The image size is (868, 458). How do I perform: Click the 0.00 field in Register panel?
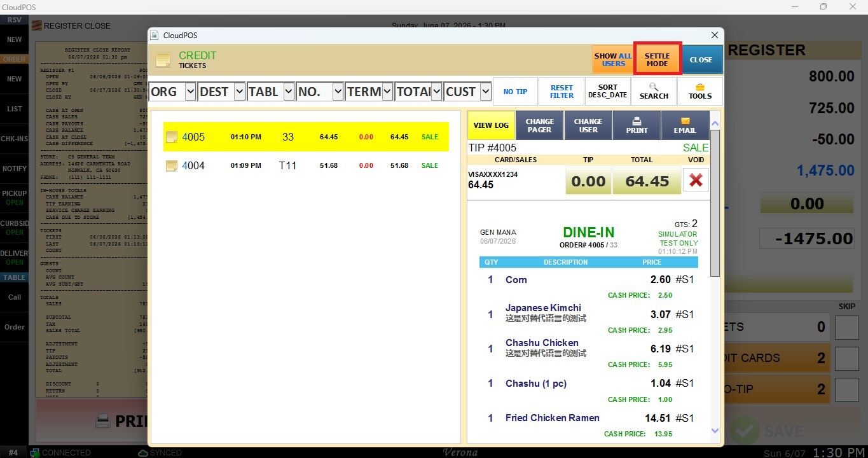[806, 204]
